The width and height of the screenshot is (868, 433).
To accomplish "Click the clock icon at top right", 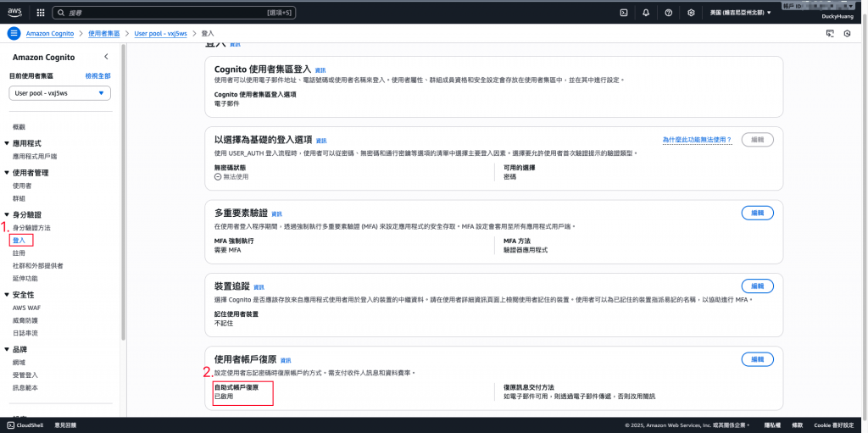I will coord(847,33).
